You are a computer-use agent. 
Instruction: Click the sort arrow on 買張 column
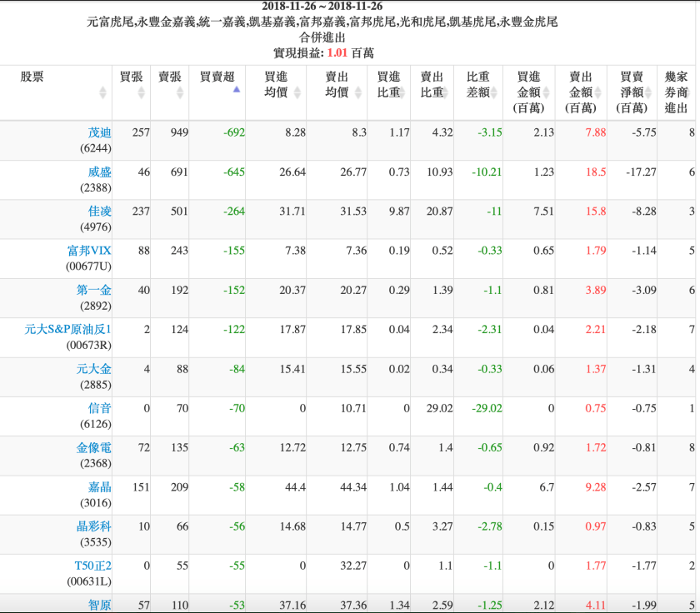pyautogui.click(x=142, y=92)
